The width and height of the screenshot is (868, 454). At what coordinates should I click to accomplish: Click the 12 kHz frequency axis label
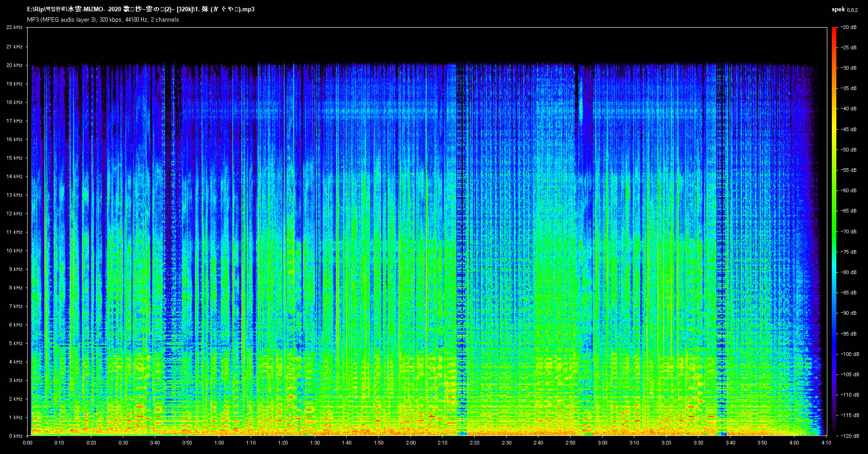14,213
